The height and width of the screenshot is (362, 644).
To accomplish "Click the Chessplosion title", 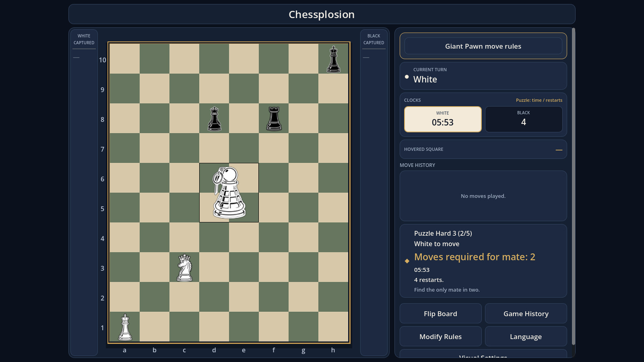I will (x=322, y=14).
